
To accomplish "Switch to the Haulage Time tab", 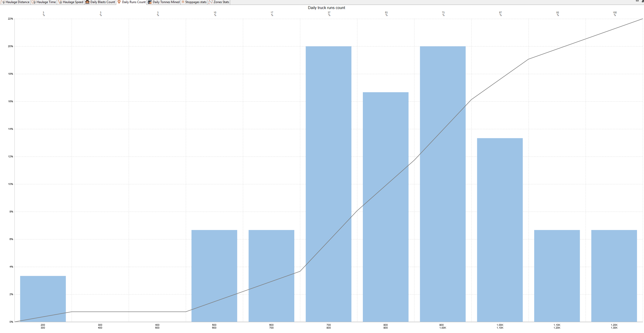I will click(44, 2).
